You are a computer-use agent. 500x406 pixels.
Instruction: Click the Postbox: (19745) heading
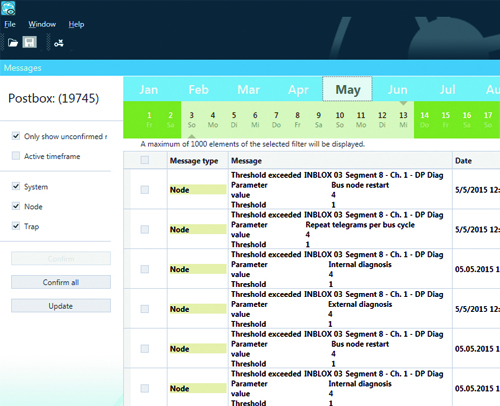pos(54,98)
